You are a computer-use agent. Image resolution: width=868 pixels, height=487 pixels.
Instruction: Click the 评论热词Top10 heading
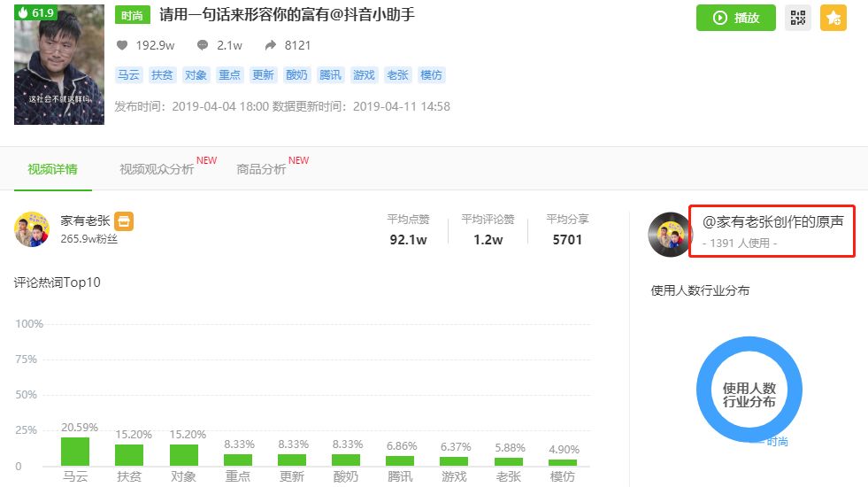pyautogui.click(x=57, y=282)
